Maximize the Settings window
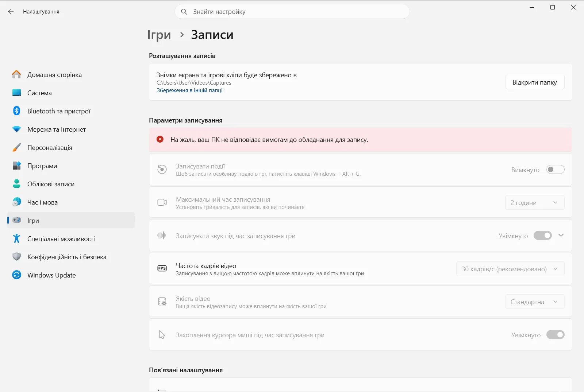 click(x=553, y=7)
